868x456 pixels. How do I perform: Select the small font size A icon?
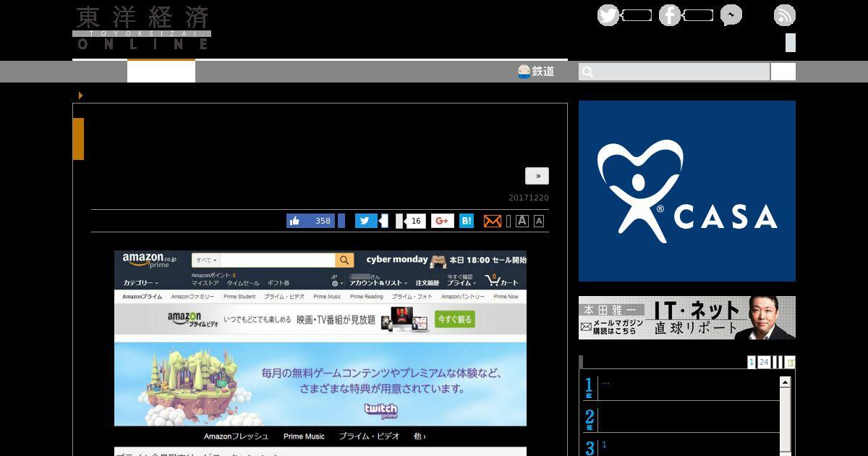(x=539, y=221)
